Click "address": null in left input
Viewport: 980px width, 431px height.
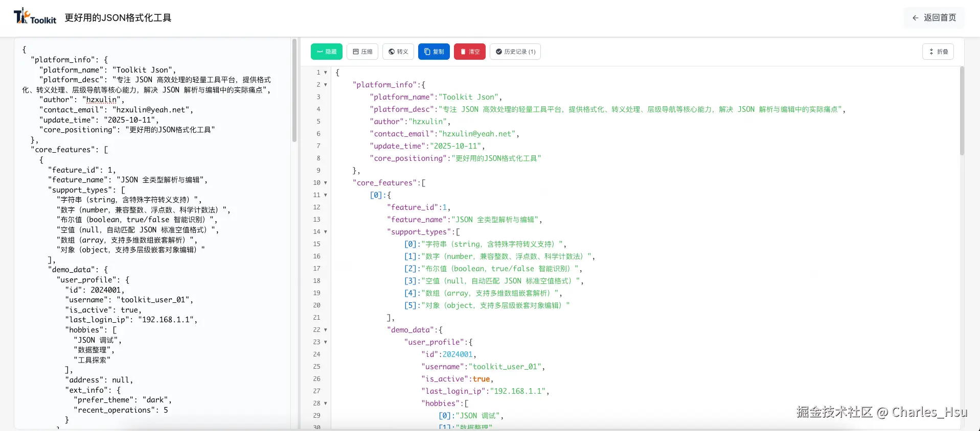point(99,380)
